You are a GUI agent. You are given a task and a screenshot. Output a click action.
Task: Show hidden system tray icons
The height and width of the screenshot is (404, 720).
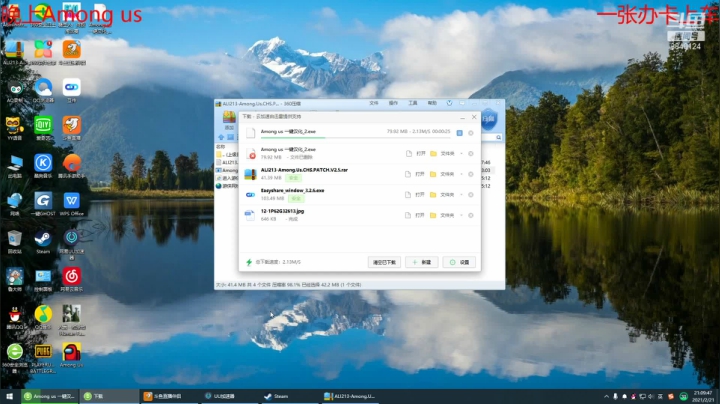606,396
